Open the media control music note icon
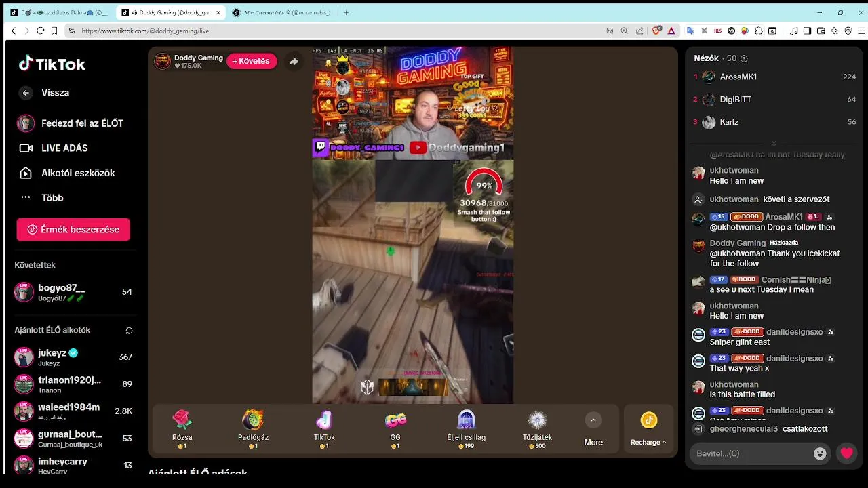This screenshot has width=868, height=488. [794, 30]
